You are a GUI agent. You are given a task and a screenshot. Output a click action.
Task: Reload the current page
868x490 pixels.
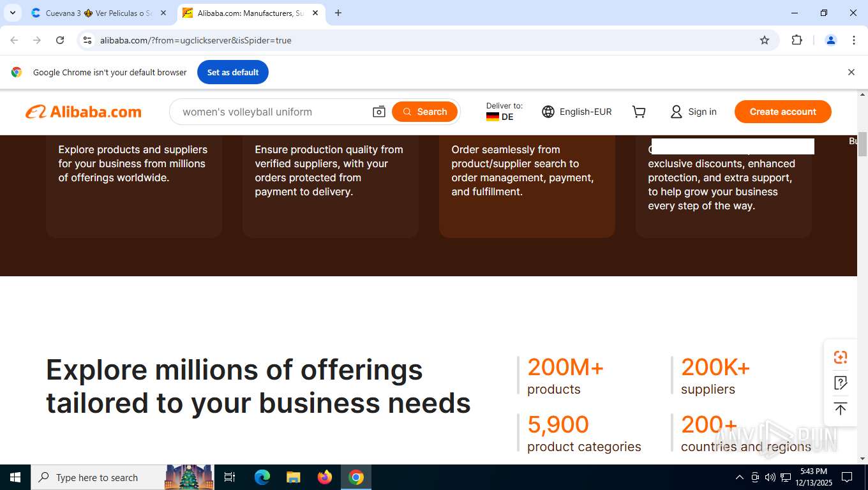[x=60, y=40]
